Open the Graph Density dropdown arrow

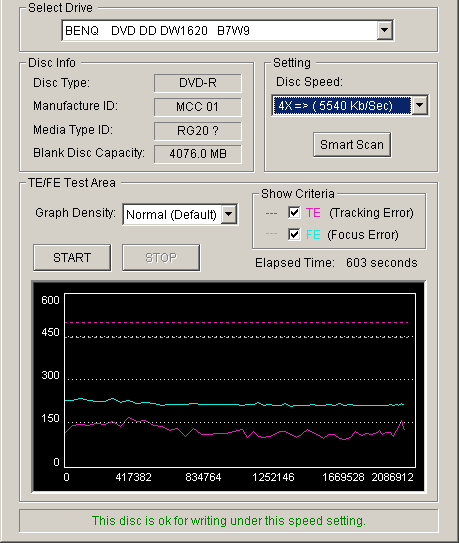click(229, 214)
